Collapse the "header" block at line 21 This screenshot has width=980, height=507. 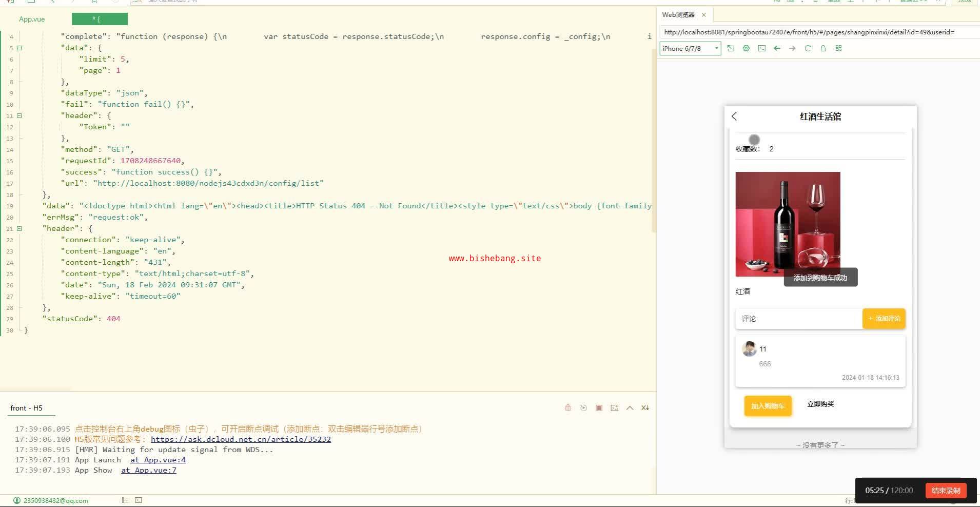click(19, 228)
